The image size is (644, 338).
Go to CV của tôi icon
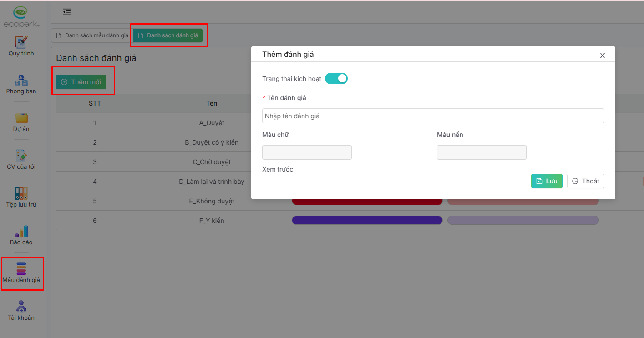21,156
